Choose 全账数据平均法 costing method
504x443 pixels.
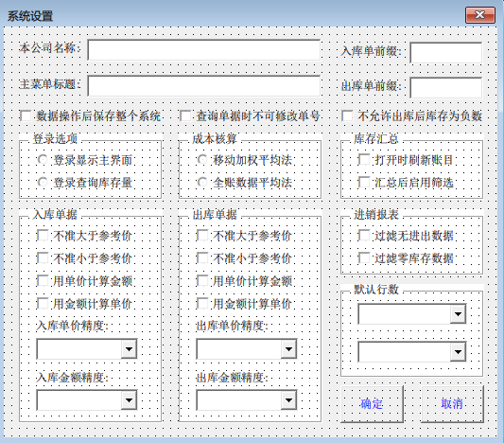click(x=202, y=183)
